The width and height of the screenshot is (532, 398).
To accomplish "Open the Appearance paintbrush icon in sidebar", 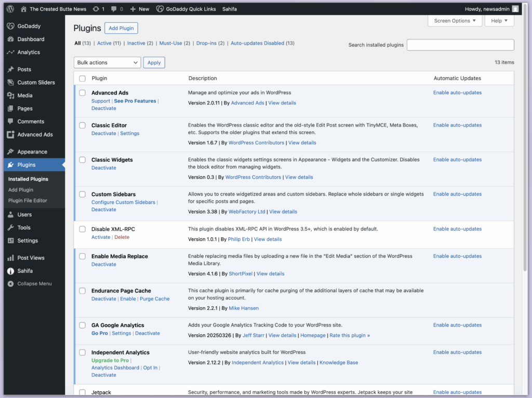I will 10,152.
